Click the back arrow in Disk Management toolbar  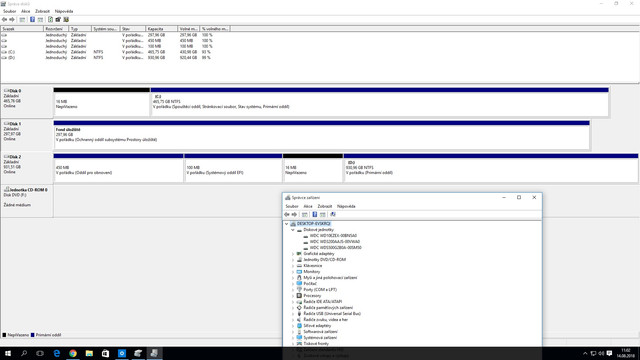[x=4, y=20]
